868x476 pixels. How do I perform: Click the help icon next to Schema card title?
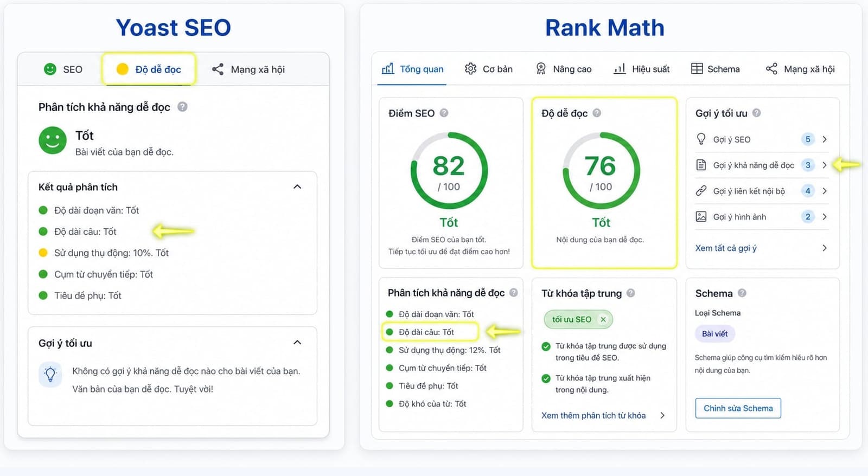click(x=742, y=293)
